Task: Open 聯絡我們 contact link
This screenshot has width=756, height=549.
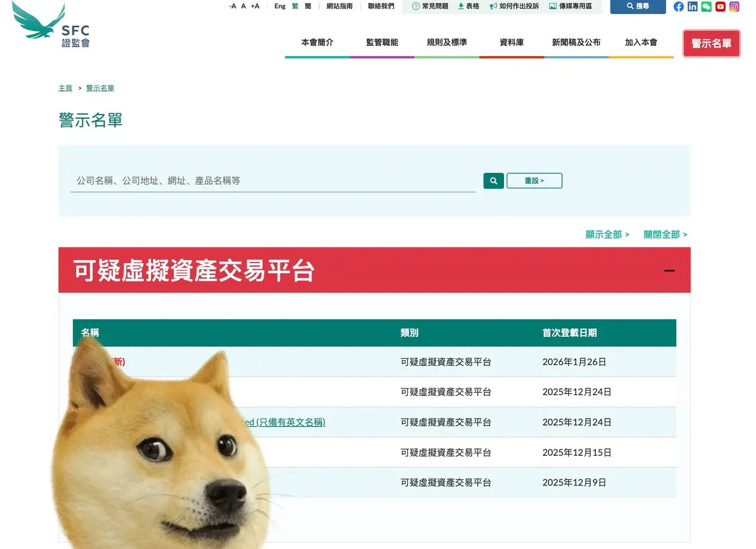Action: [381, 6]
